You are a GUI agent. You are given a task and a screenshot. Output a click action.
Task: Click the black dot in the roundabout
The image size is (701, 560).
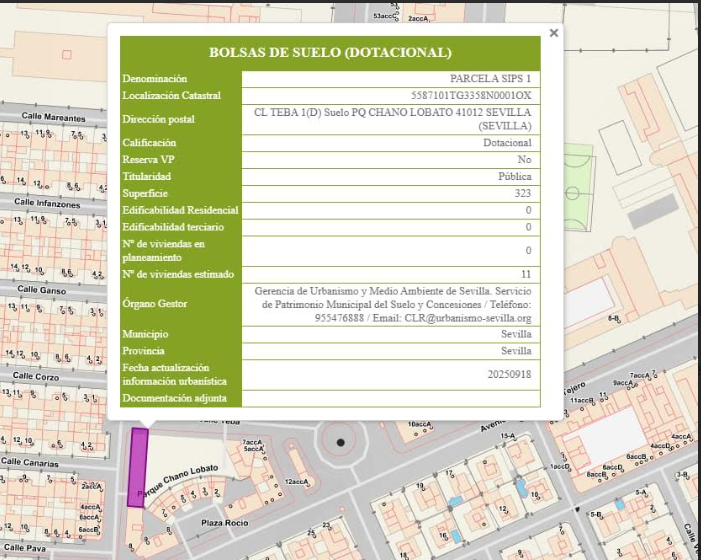341,442
